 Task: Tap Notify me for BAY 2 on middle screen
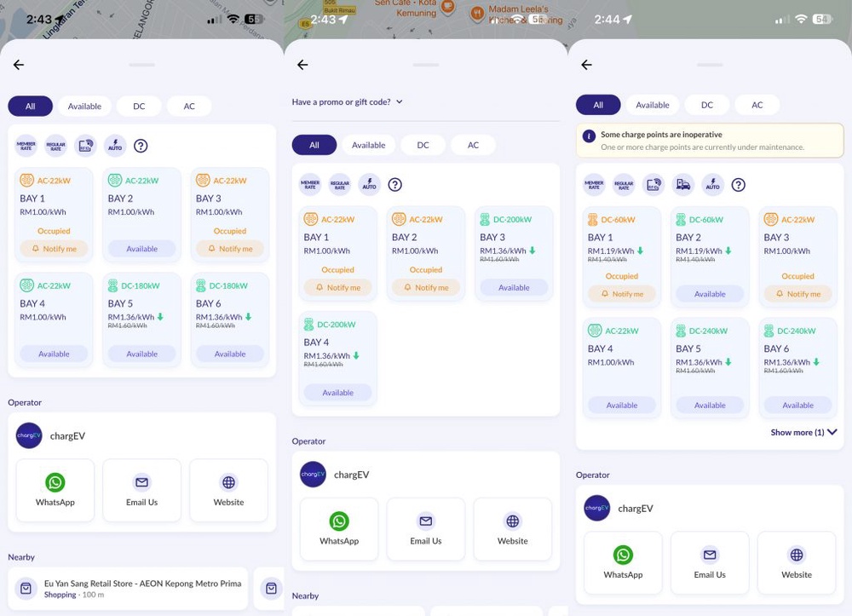point(426,287)
